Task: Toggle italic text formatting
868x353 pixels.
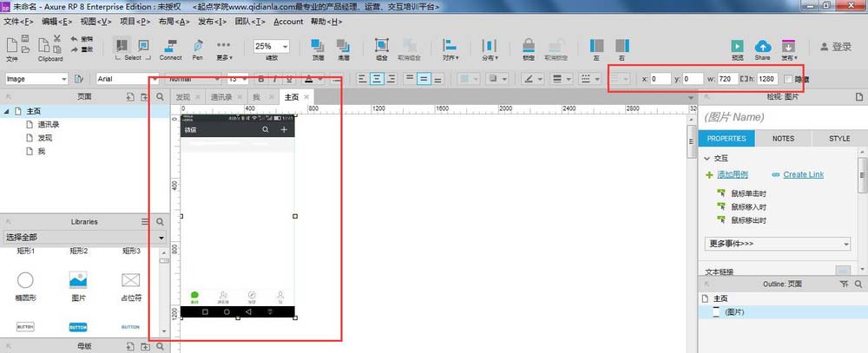Action: 275,79
